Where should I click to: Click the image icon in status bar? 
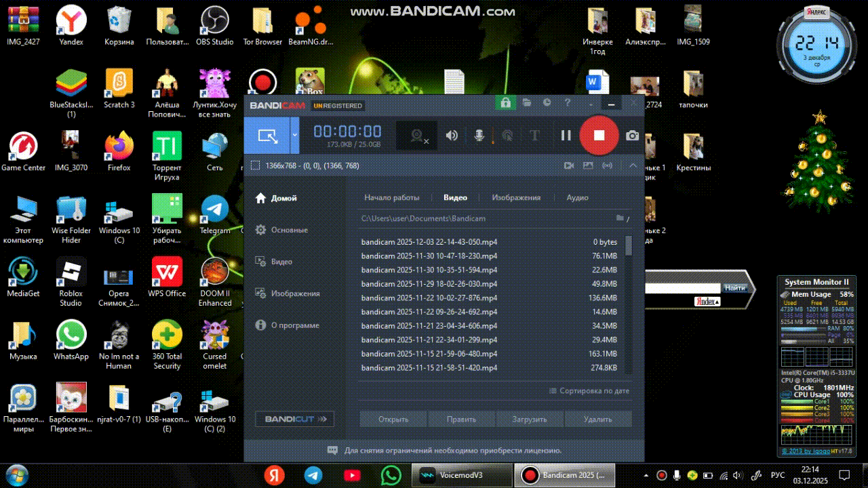coord(588,165)
